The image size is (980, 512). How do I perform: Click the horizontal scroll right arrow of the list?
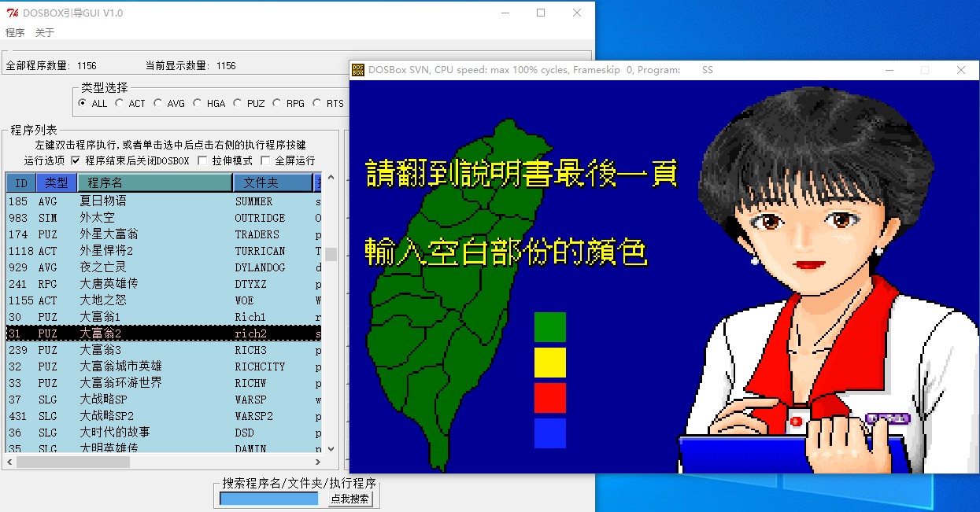pyautogui.click(x=318, y=462)
